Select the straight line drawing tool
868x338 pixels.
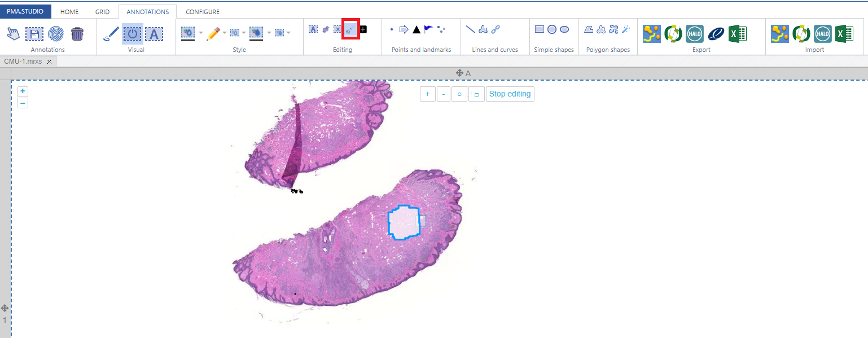point(470,29)
